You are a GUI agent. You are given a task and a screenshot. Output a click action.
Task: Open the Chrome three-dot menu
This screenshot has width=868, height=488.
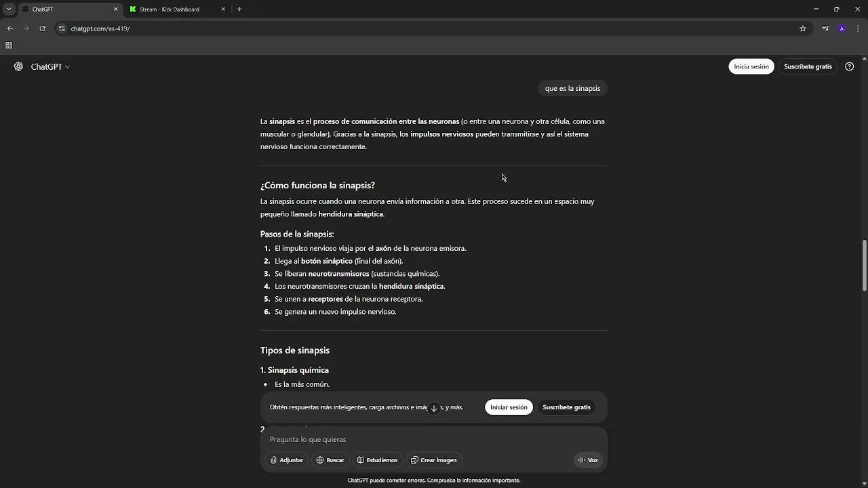pos(858,28)
